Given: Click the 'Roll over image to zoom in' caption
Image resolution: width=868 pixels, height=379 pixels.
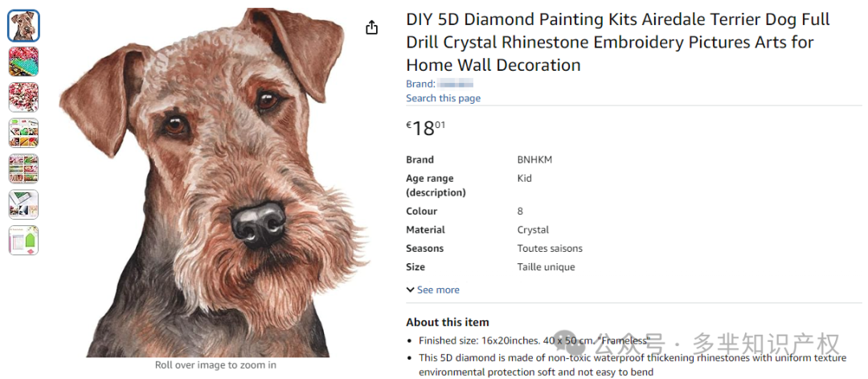Looking at the screenshot, I should point(215,365).
